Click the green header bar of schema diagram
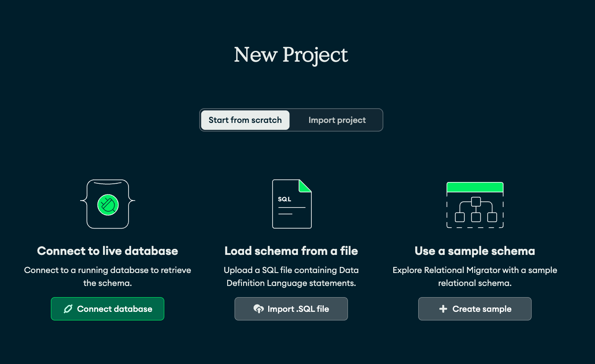595x364 pixels. [x=475, y=187]
